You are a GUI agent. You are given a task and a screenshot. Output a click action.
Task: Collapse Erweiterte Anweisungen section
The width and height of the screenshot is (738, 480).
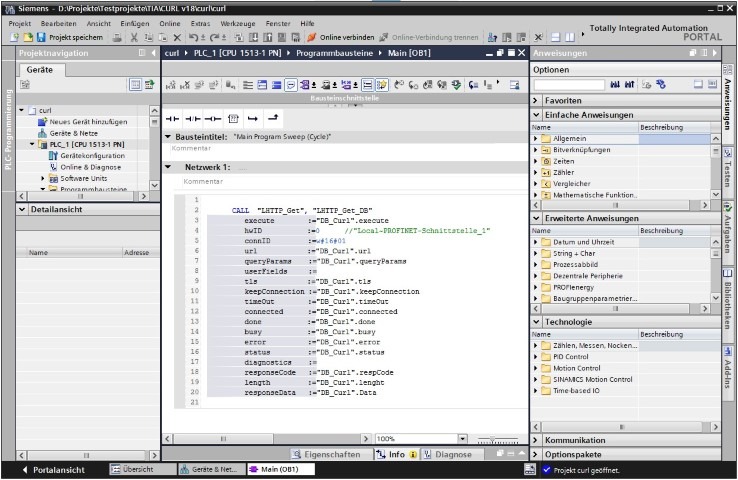[x=536, y=218]
